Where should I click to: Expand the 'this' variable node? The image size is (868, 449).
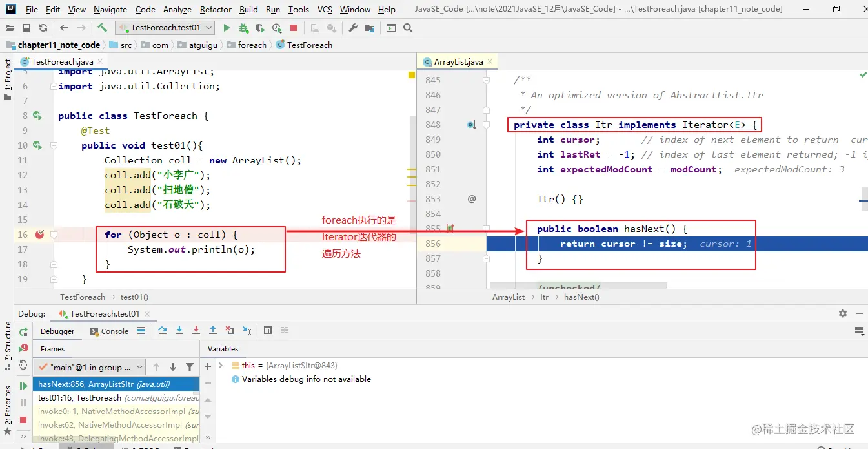221,365
